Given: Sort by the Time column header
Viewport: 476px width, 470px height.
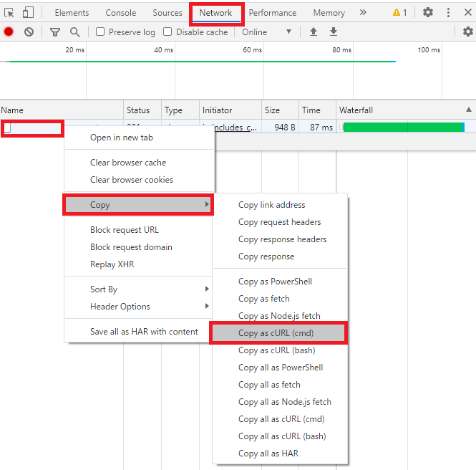Looking at the screenshot, I should click(x=318, y=110).
